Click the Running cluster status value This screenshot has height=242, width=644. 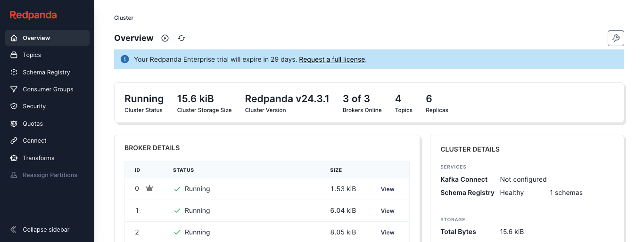[144, 99]
